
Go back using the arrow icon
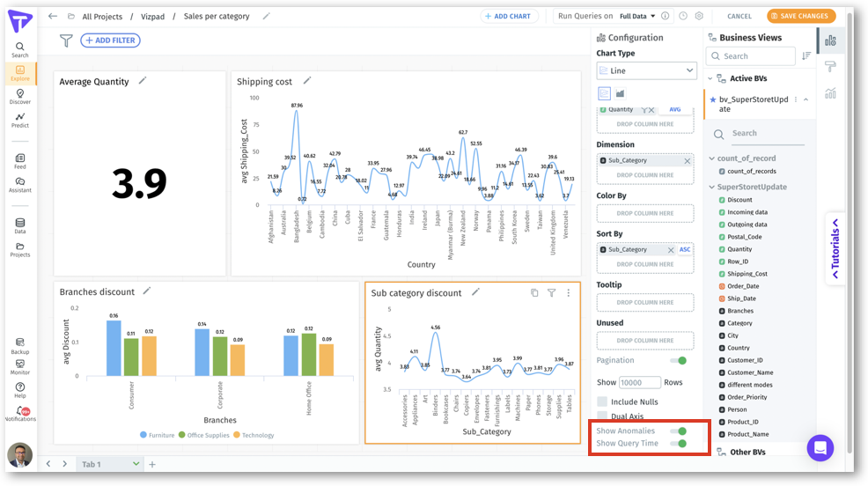pyautogui.click(x=53, y=16)
